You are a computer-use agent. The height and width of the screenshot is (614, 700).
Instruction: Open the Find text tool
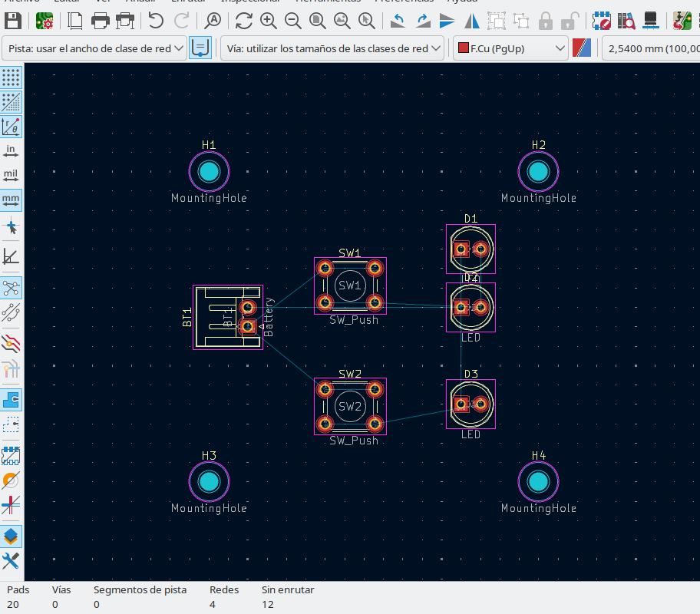pyautogui.click(x=213, y=21)
